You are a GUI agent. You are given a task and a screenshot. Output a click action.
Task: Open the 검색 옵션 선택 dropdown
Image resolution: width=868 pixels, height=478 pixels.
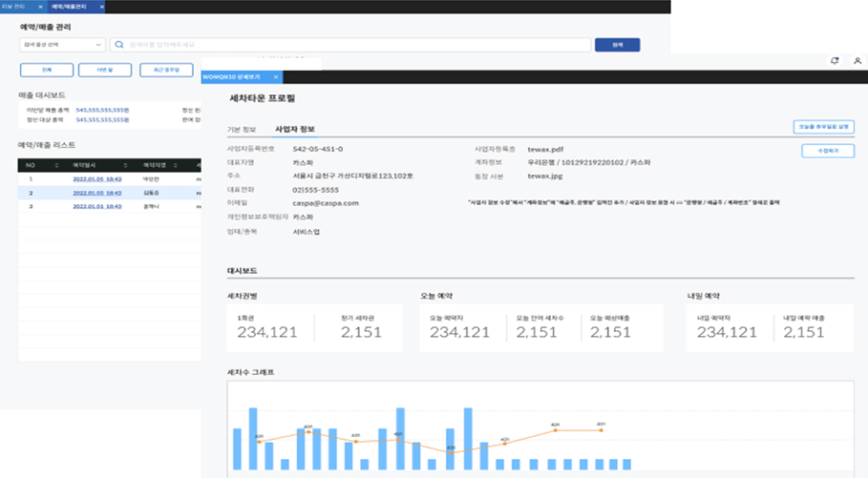click(62, 45)
